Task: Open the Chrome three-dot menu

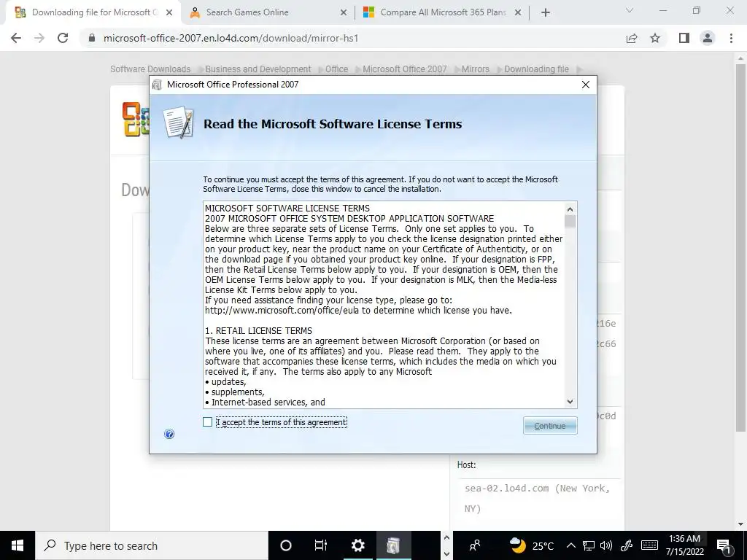Action: (x=731, y=38)
